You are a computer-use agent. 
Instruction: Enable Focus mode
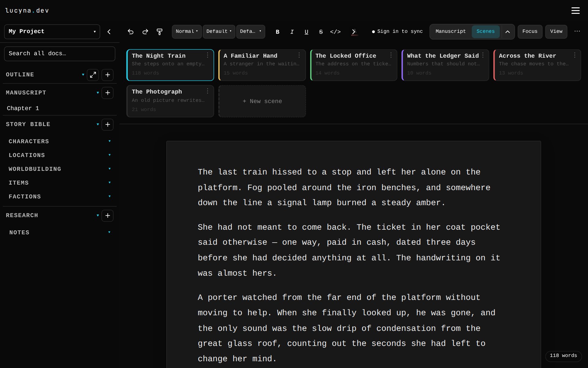(x=530, y=32)
